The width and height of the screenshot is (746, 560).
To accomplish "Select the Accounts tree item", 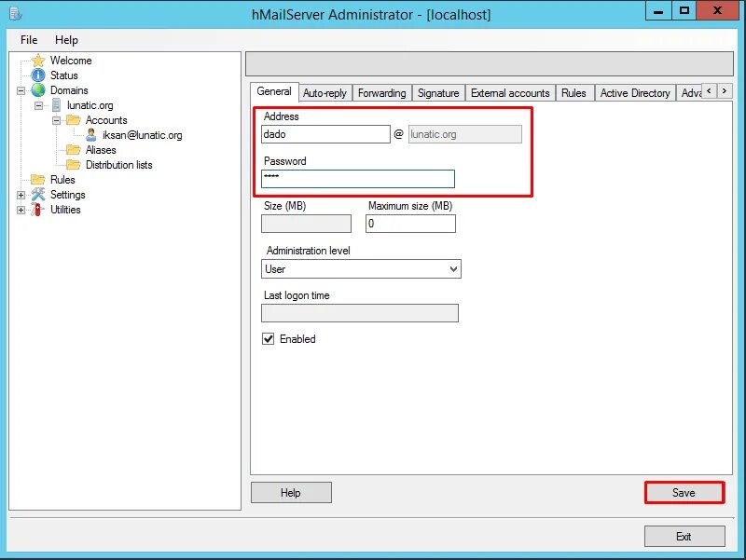I will point(106,120).
